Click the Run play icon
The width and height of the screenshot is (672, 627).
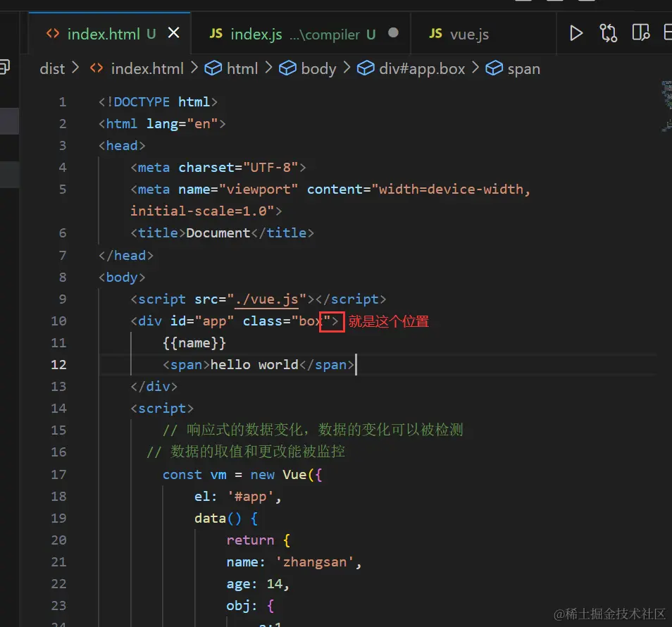pyautogui.click(x=576, y=33)
